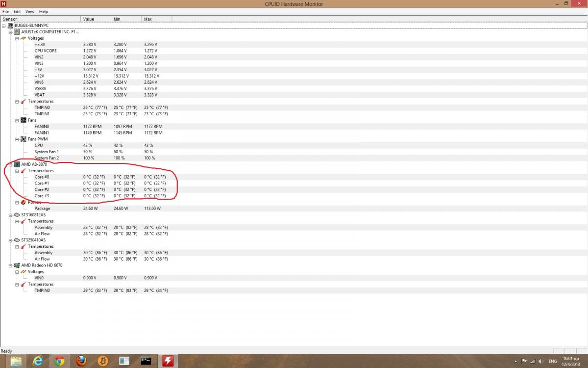Show hidden tray icons arrow
This screenshot has height=368, width=588.
[x=516, y=361]
